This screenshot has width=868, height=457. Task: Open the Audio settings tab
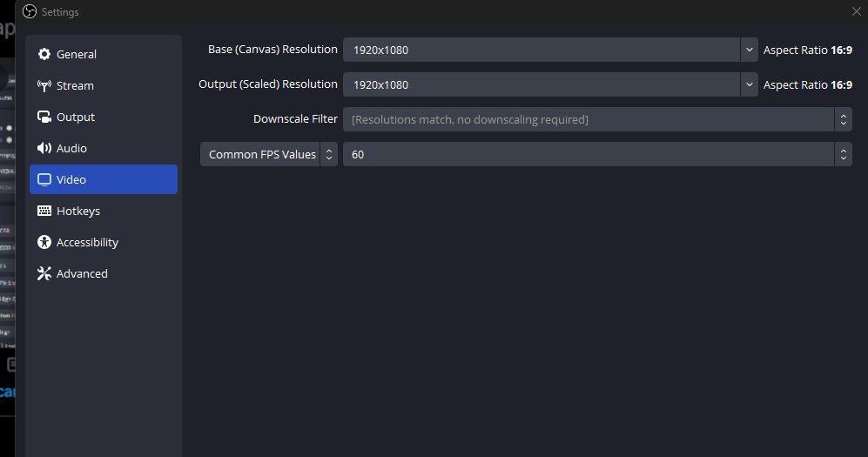104,148
